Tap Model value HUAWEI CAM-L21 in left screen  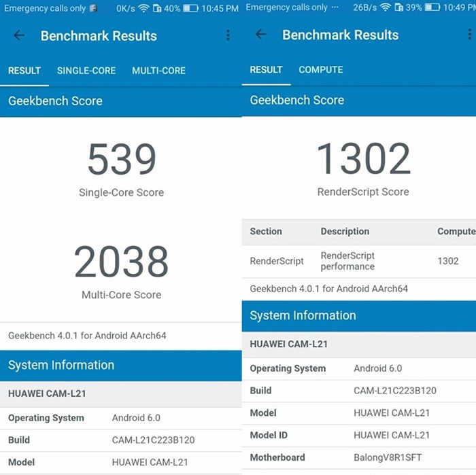point(150,462)
